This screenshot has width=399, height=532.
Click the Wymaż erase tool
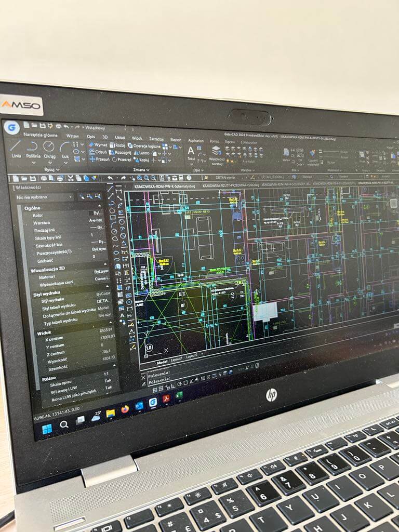tap(98, 144)
